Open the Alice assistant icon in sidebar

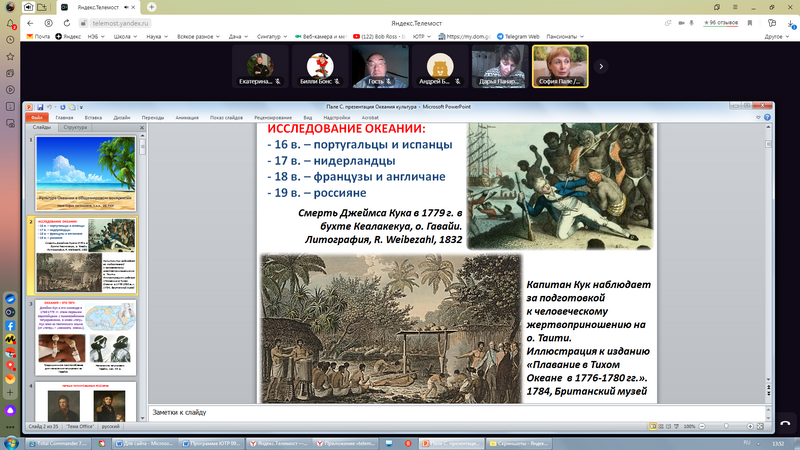pos(10,410)
